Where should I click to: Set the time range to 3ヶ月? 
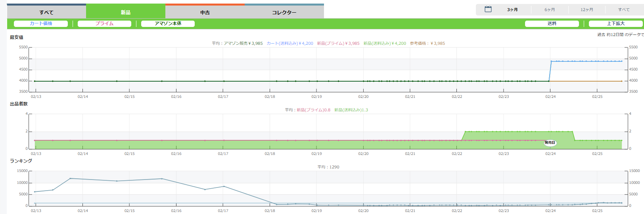(x=512, y=10)
